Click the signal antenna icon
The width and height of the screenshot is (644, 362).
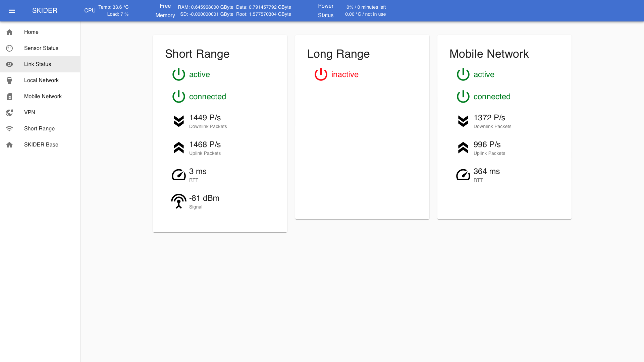coord(179,201)
